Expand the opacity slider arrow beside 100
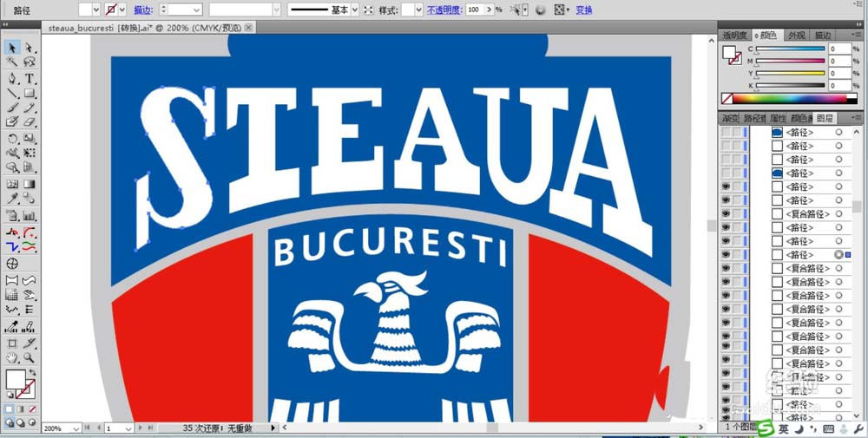Image resolution: width=868 pixels, height=438 pixels. pos(489,10)
